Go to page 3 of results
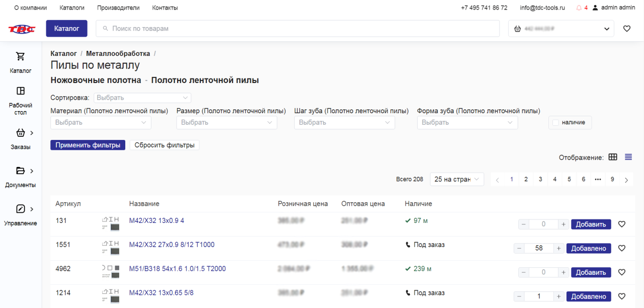Viewport: 644px width, 308px height. 540,179
